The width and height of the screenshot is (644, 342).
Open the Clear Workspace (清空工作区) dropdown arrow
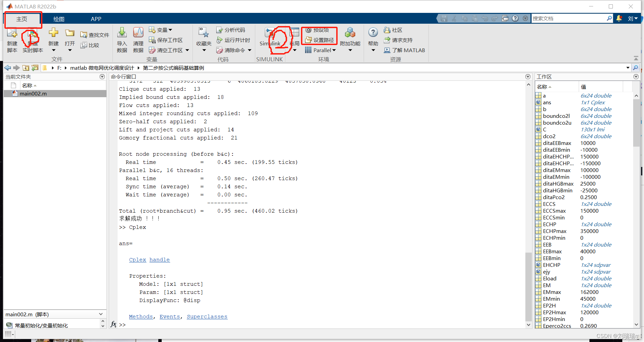click(187, 50)
